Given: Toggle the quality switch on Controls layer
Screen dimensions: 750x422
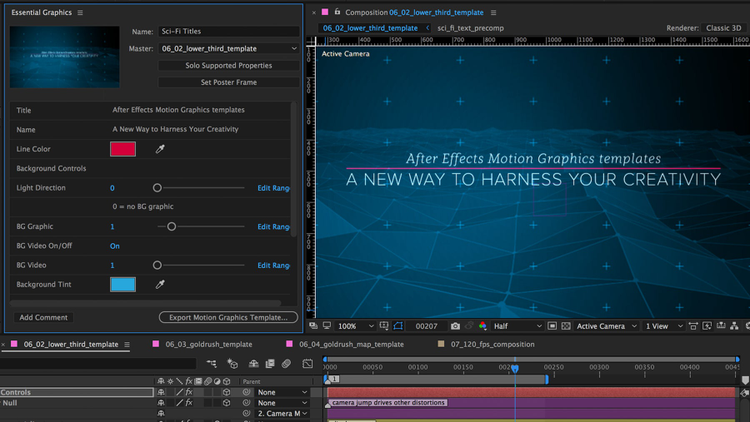Looking at the screenshot, I should coord(179,392).
